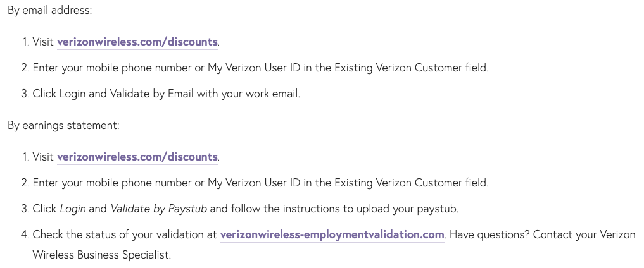Viewport: 644px width, 268px height.
Task: Click the 'By email address:' heading text
Action: (50, 10)
